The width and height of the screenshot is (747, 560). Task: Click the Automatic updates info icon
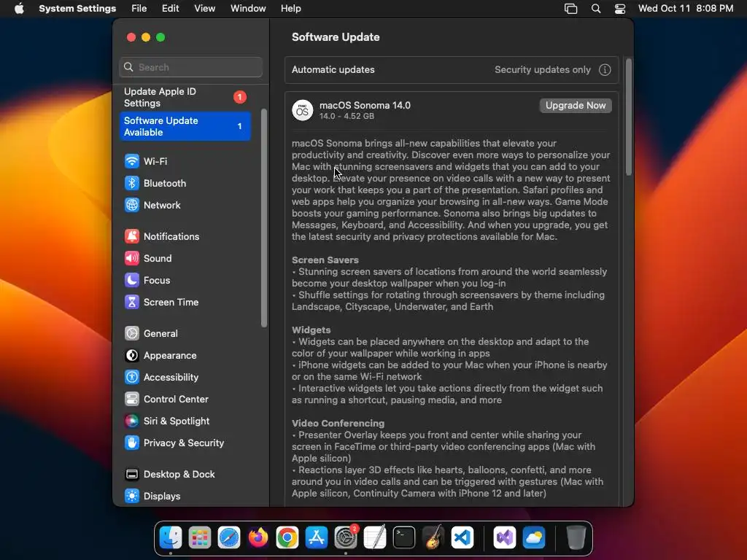[605, 70]
